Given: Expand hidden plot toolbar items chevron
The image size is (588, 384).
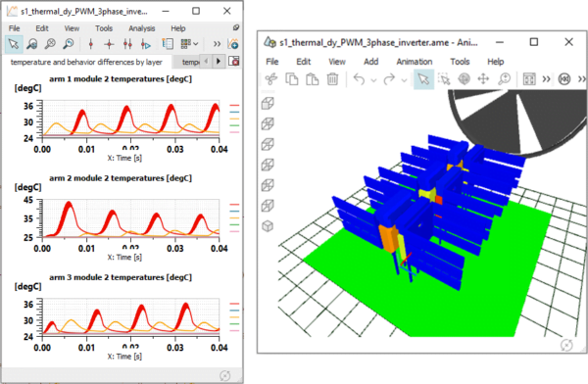Looking at the screenshot, I should (217, 44).
